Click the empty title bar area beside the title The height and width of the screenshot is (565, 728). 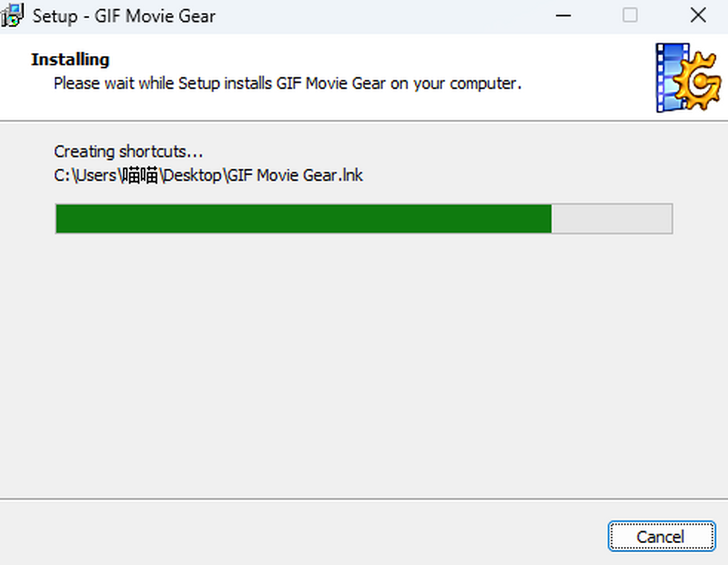click(x=382, y=16)
